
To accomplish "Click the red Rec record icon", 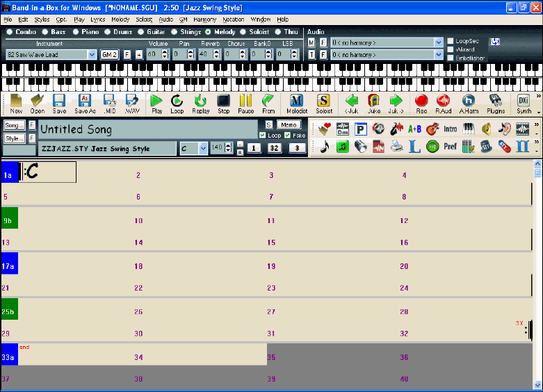I will (421, 104).
